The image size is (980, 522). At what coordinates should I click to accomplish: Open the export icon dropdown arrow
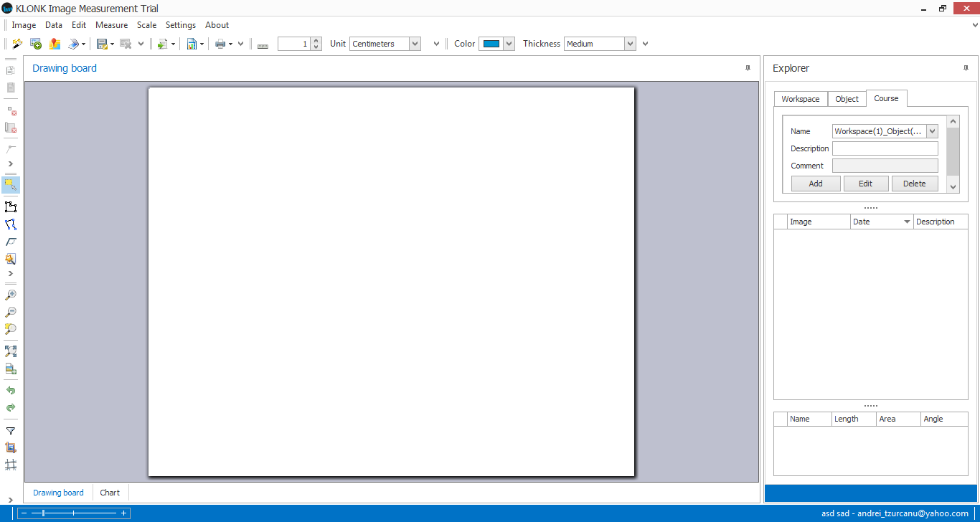click(173, 44)
